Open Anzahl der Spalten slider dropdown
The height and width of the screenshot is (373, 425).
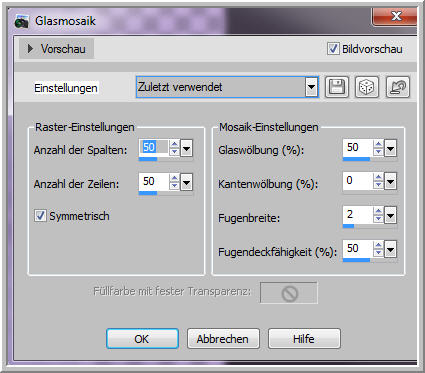186,148
